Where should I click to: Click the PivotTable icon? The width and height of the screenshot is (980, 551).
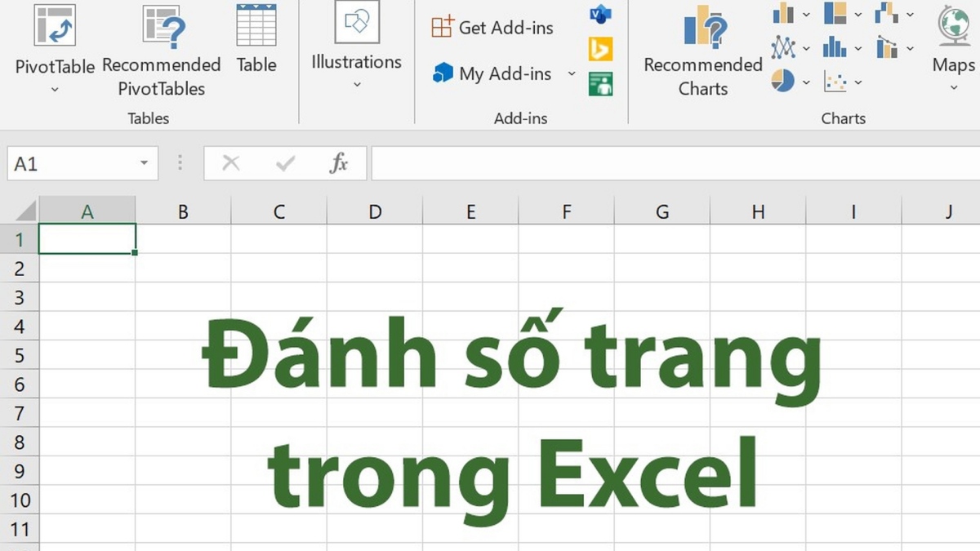(55, 24)
